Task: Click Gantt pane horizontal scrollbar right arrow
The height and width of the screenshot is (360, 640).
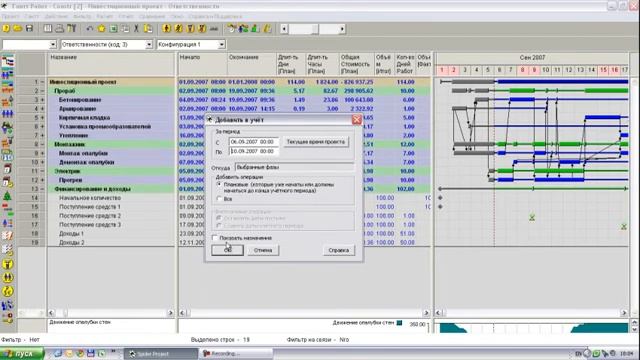Action: (624, 313)
